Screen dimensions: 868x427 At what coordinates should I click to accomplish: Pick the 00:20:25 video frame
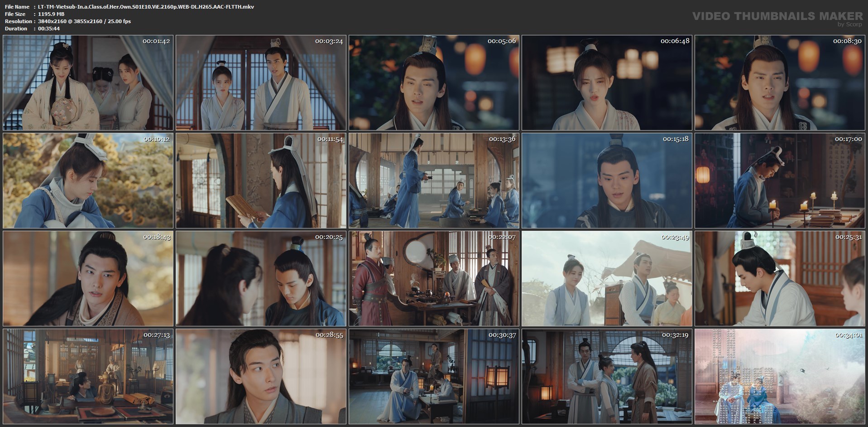point(261,279)
